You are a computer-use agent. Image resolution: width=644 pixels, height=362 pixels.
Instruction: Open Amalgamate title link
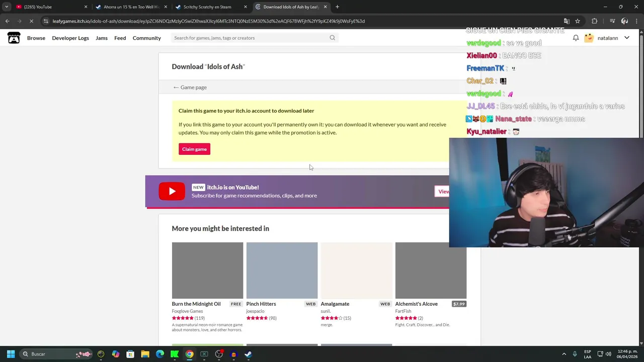tap(335, 304)
